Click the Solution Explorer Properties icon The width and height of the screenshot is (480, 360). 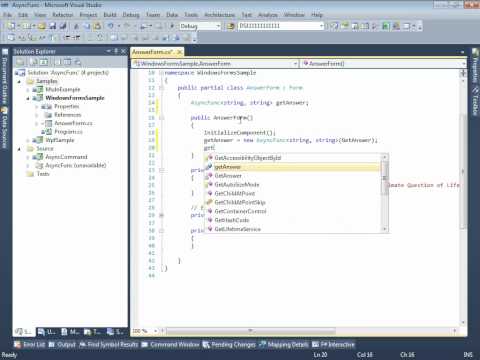[21, 62]
